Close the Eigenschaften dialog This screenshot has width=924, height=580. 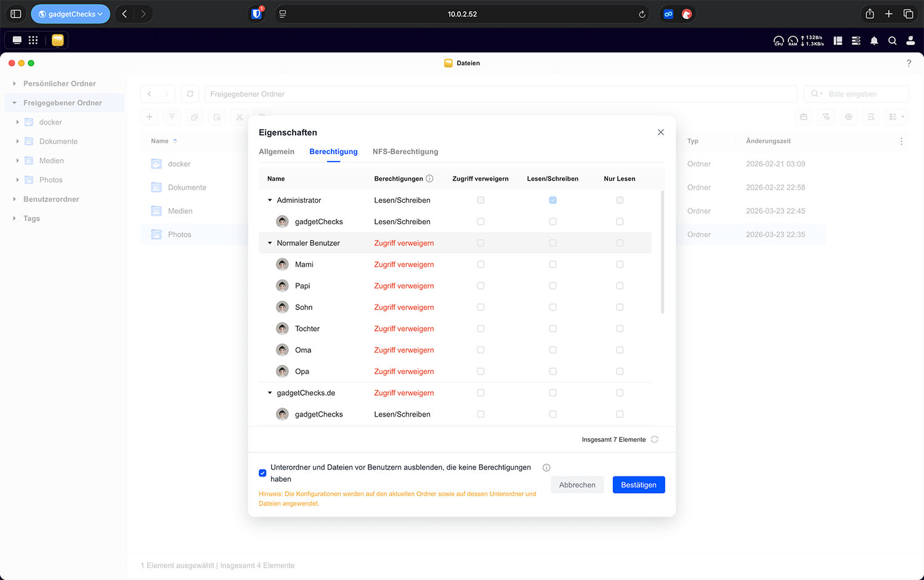(660, 133)
